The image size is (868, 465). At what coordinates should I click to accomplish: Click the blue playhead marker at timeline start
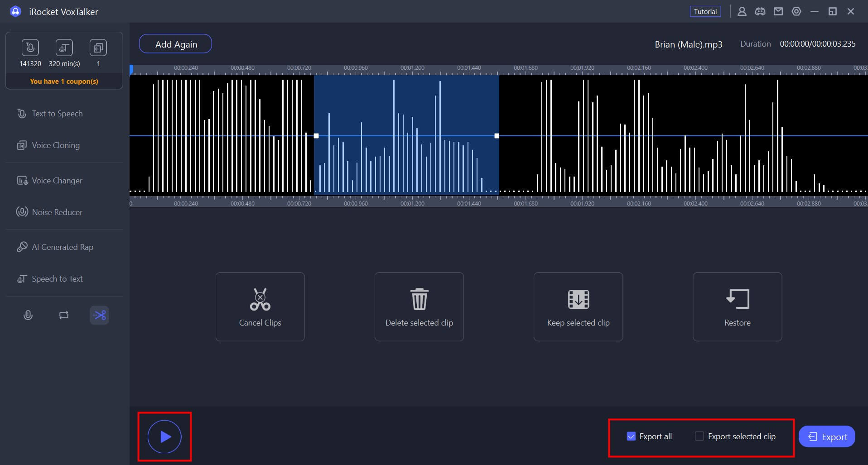pos(131,70)
